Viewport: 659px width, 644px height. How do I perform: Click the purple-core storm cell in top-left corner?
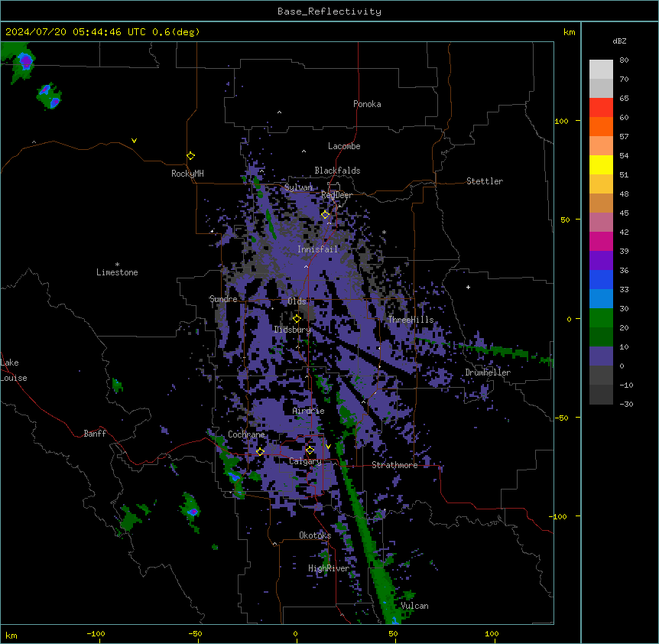[x=26, y=61]
